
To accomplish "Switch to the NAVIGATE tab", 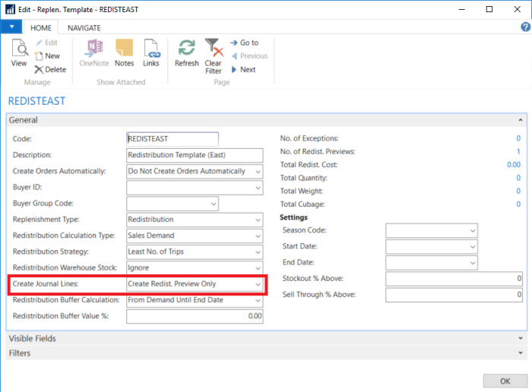I will coord(84,27).
